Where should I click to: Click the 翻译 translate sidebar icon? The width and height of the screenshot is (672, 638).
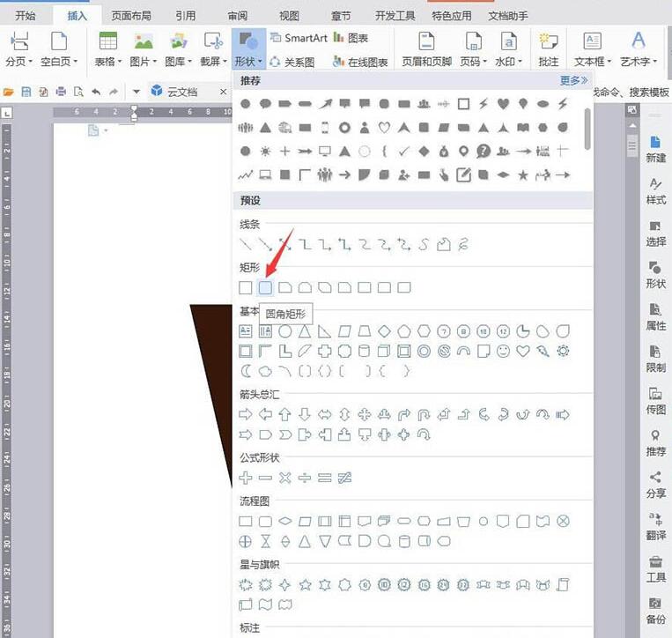pos(655,526)
